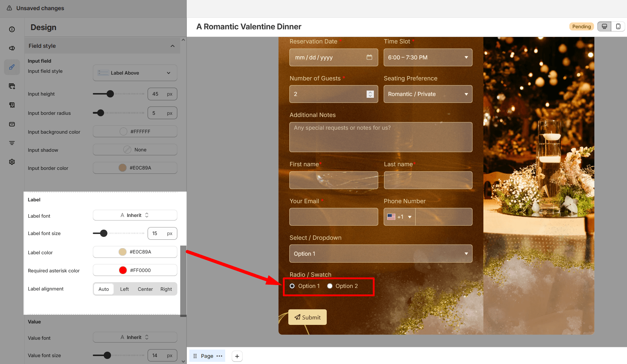Open the Value font Inherit selector
Image resolution: width=627 pixels, height=364 pixels.
tap(135, 337)
